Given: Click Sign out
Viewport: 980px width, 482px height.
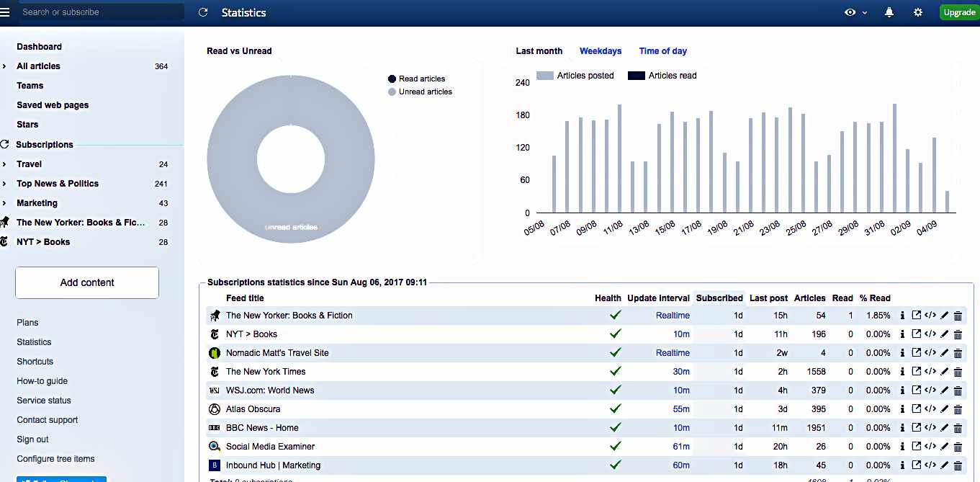Looking at the screenshot, I should coord(33,439).
